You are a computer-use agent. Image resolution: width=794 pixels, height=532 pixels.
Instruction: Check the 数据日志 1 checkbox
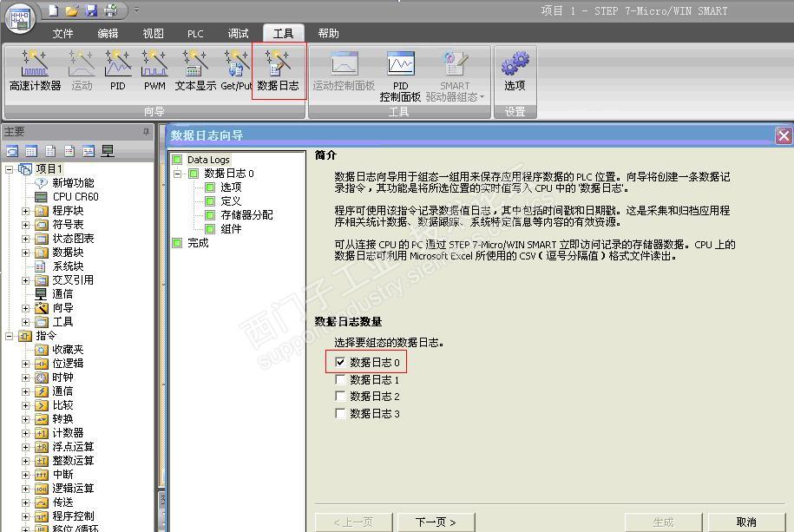(x=340, y=379)
